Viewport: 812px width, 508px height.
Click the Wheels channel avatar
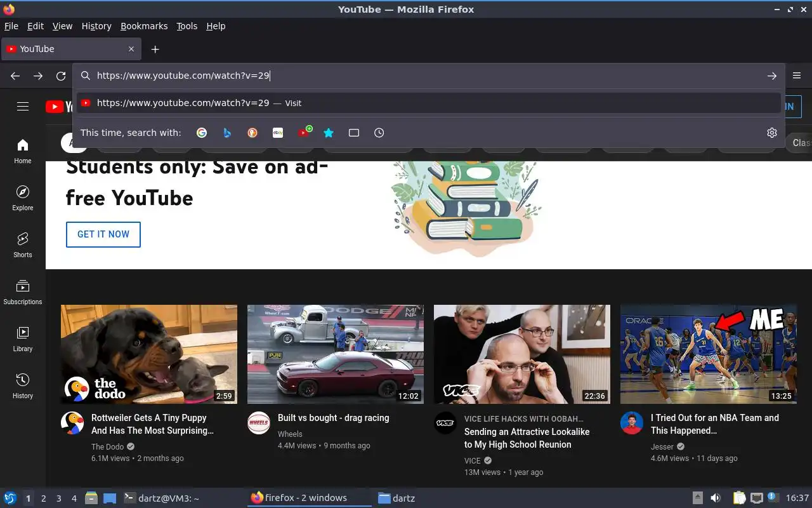pyautogui.click(x=259, y=423)
